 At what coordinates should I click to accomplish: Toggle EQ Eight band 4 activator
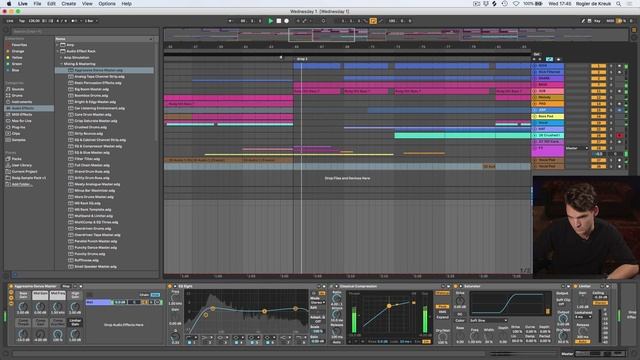(237, 342)
